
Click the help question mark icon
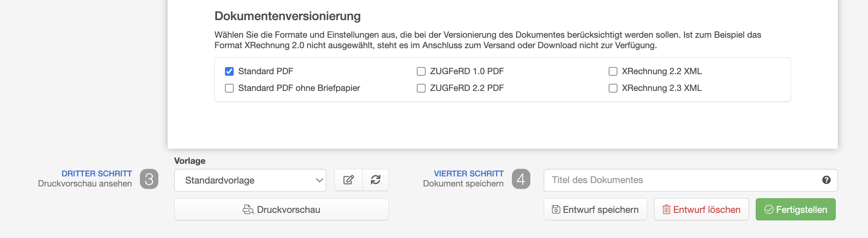tap(826, 180)
